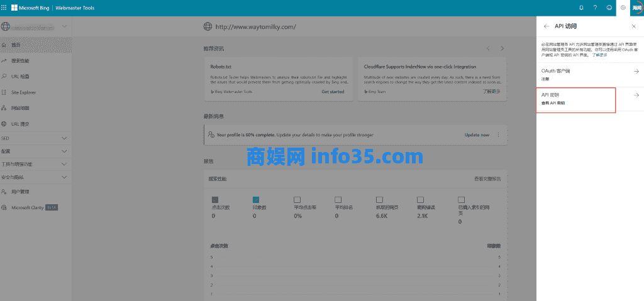Viewport: 644px width, 301px height.
Task: Click the 2.1K crawl errors value
Action: pyautogui.click(x=422, y=216)
